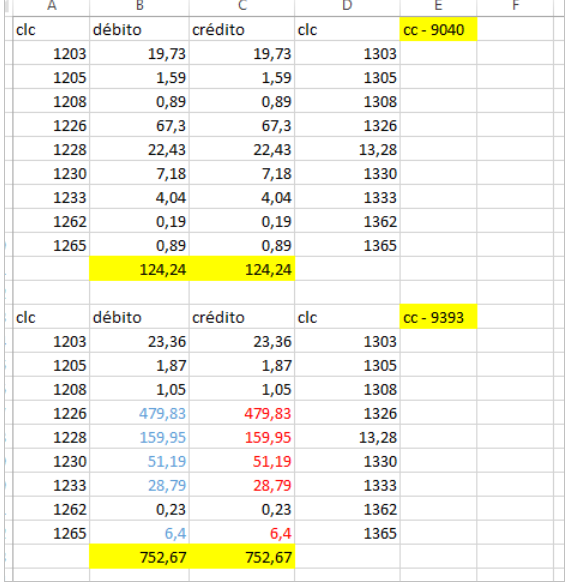Screen dimensions: 569x583
Task: Select the 13,28 cell in the cc - 9040 table
Action: coord(347,149)
